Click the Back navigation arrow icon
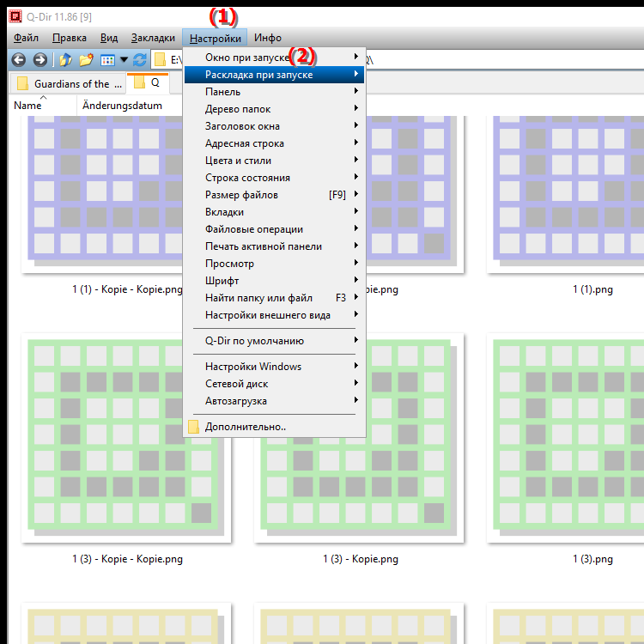 click(19, 60)
